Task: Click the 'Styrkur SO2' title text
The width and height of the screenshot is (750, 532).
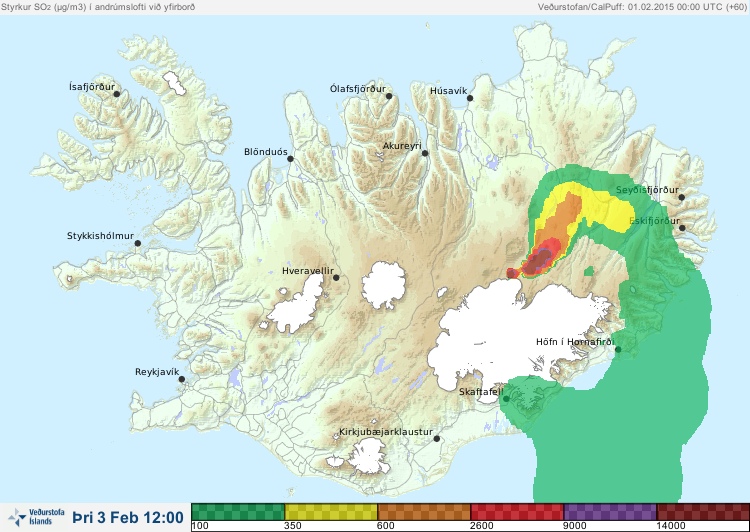Action: coord(98,7)
